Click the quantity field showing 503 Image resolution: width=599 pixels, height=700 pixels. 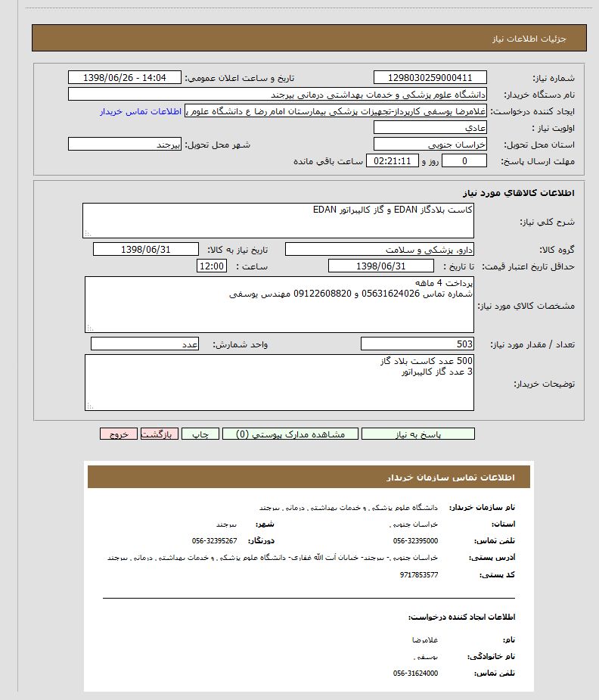pyautogui.click(x=417, y=344)
